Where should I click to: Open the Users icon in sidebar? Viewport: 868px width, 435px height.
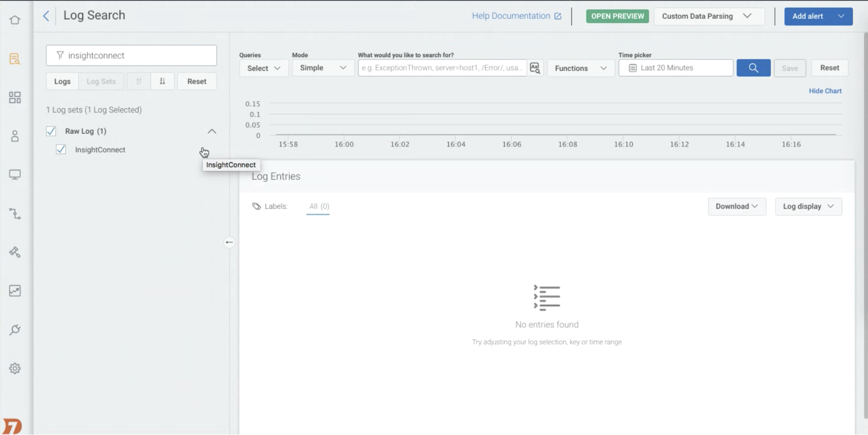15,136
